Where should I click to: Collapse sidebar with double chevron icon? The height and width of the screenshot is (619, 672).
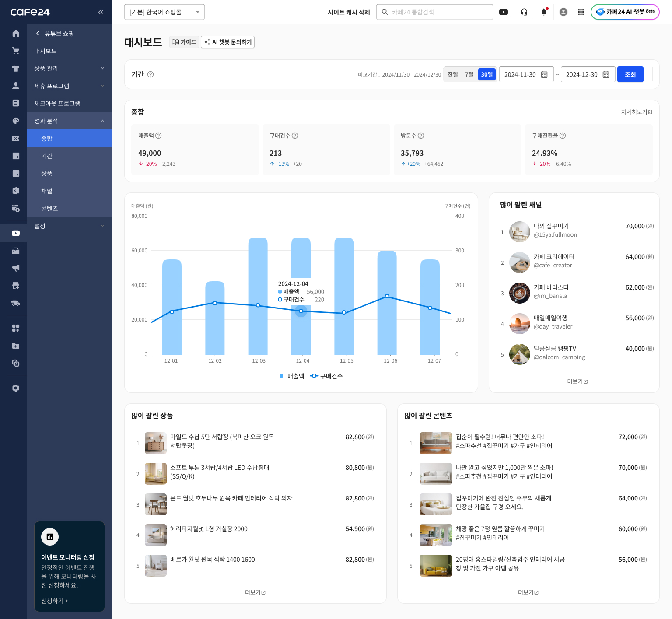[x=101, y=12]
